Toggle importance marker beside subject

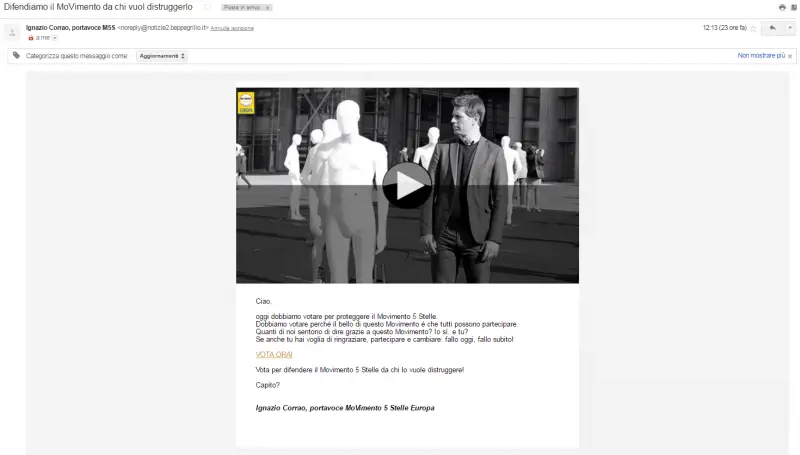[x=207, y=7]
